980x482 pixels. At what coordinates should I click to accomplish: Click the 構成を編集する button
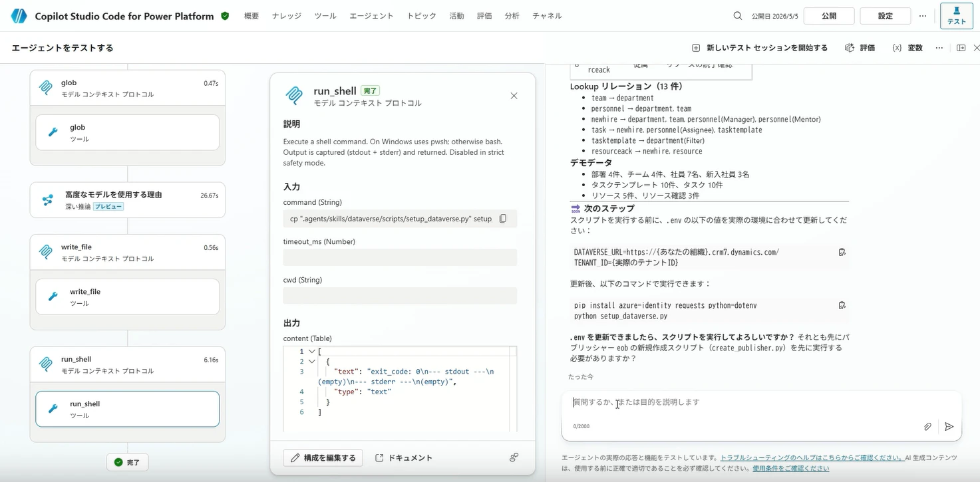point(323,458)
